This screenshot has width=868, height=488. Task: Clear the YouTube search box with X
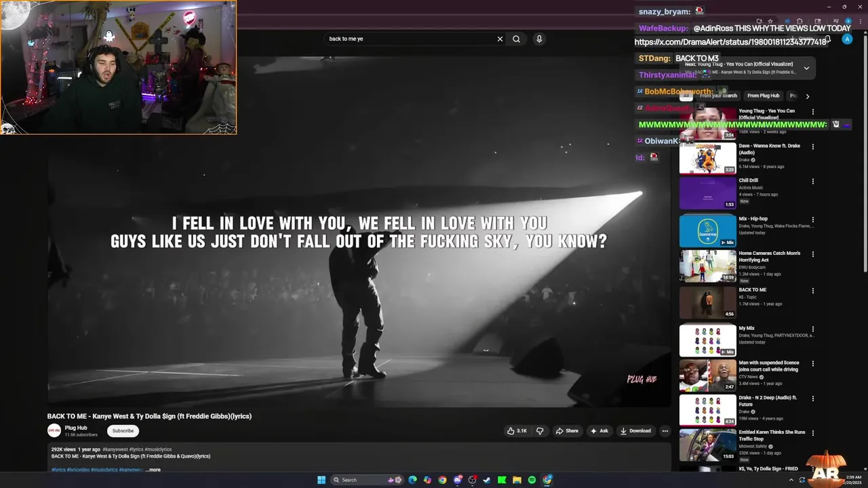tap(500, 39)
